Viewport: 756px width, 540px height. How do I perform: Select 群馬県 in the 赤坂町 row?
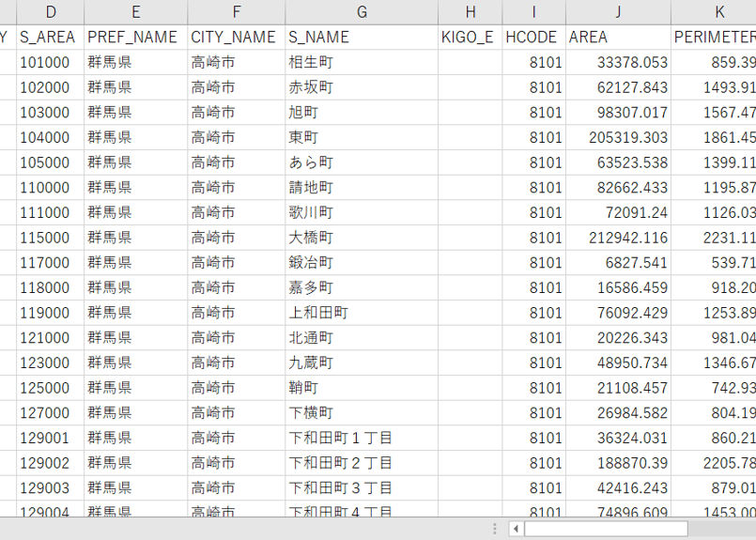(135, 87)
